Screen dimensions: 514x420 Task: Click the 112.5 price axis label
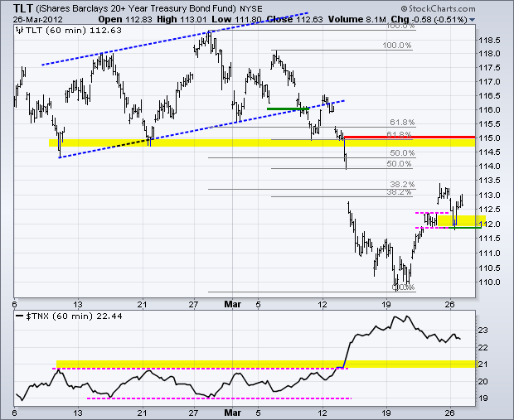click(x=489, y=209)
